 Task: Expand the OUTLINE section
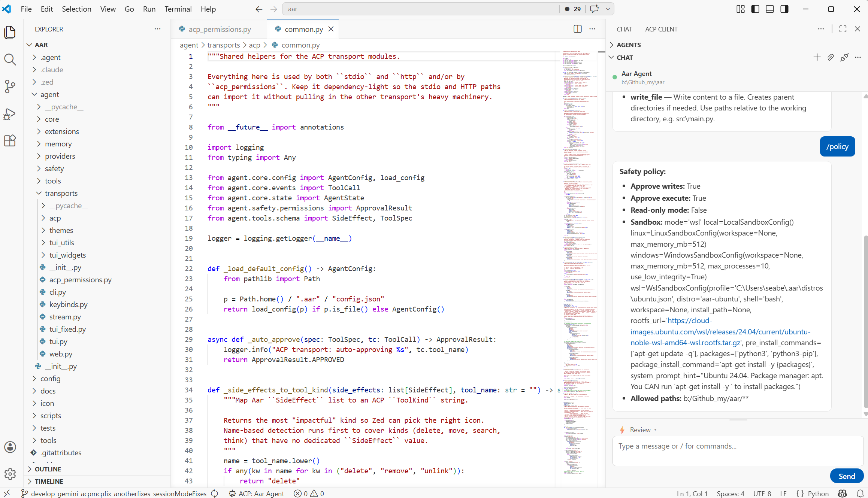tap(48, 469)
